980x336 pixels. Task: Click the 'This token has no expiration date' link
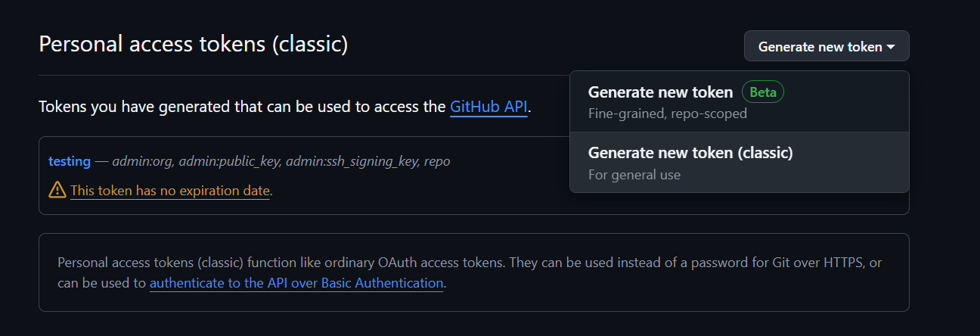click(x=170, y=191)
